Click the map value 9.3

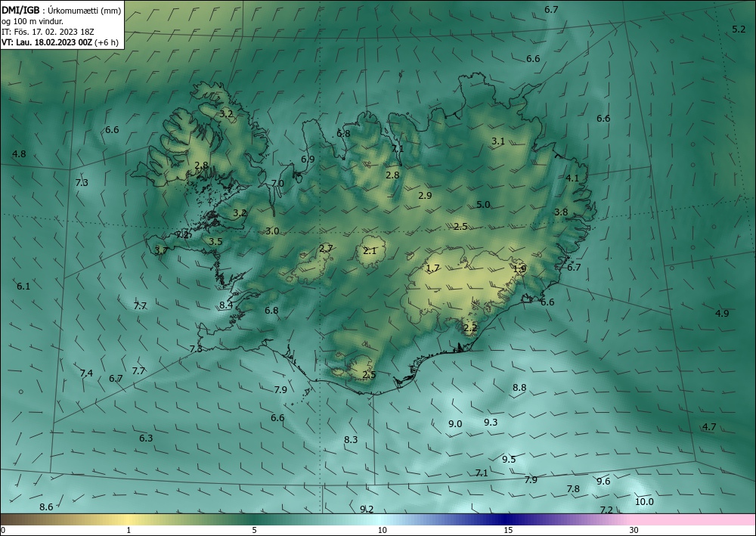(491, 423)
